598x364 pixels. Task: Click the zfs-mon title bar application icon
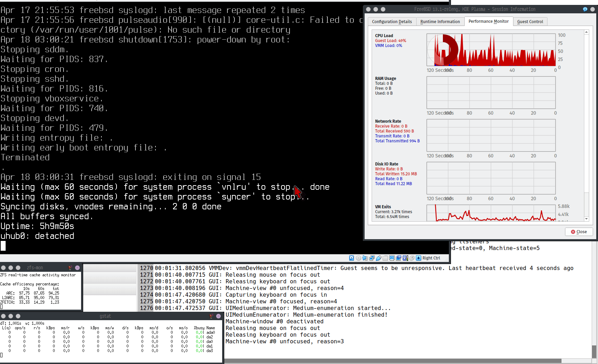[70, 268]
